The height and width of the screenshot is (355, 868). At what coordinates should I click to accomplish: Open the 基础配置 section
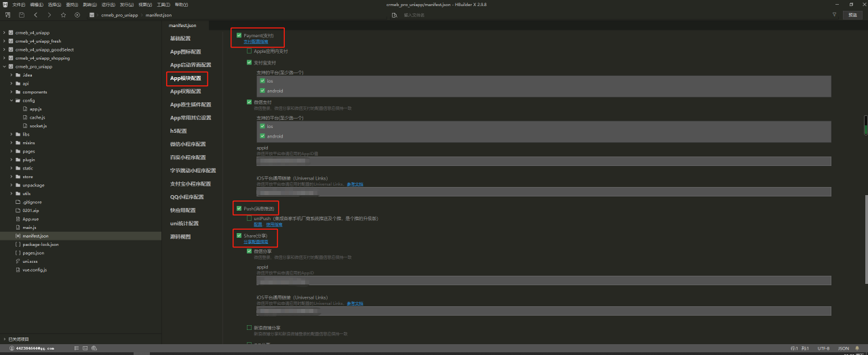[x=180, y=39]
